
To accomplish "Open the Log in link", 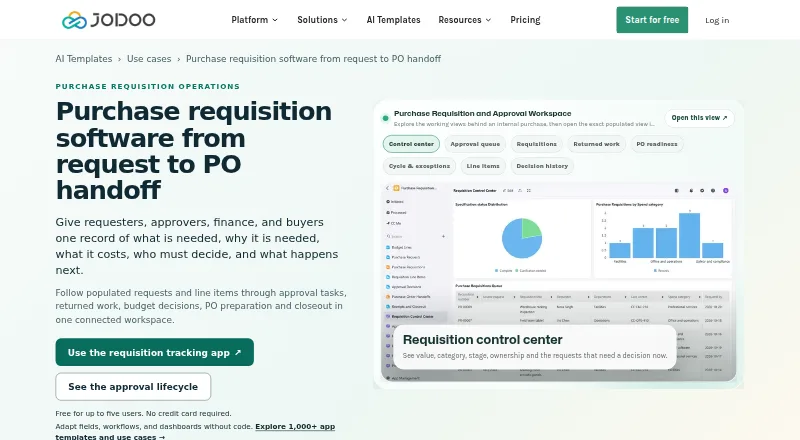I will (x=717, y=20).
